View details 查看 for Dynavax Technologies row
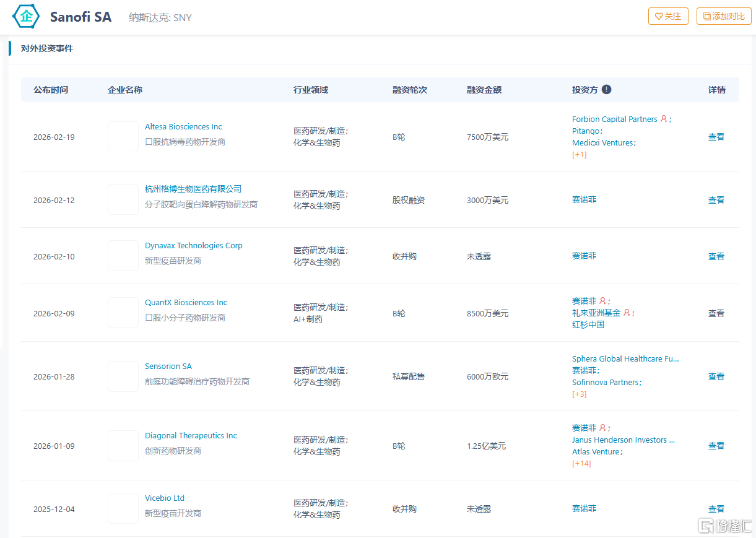 click(x=716, y=256)
